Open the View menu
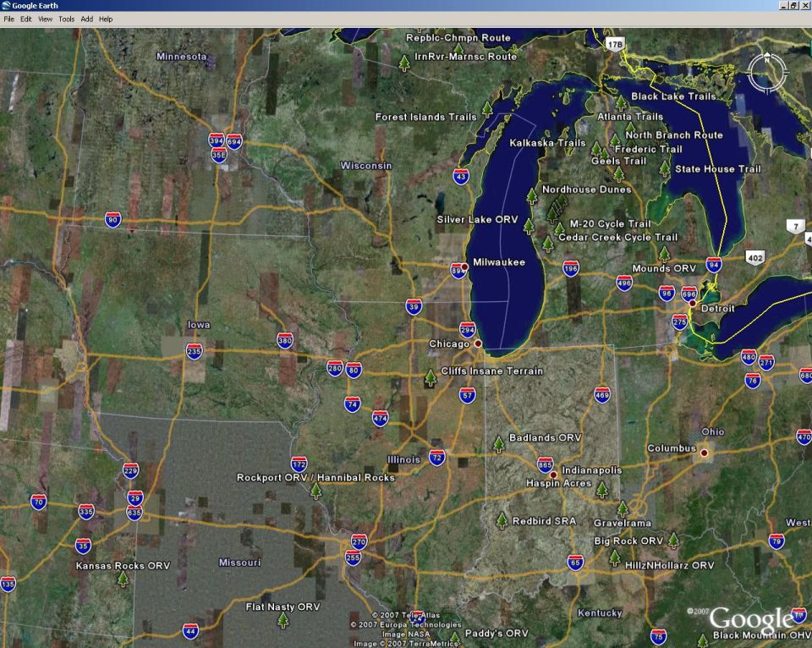This screenshot has width=812, height=648. [45, 19]
